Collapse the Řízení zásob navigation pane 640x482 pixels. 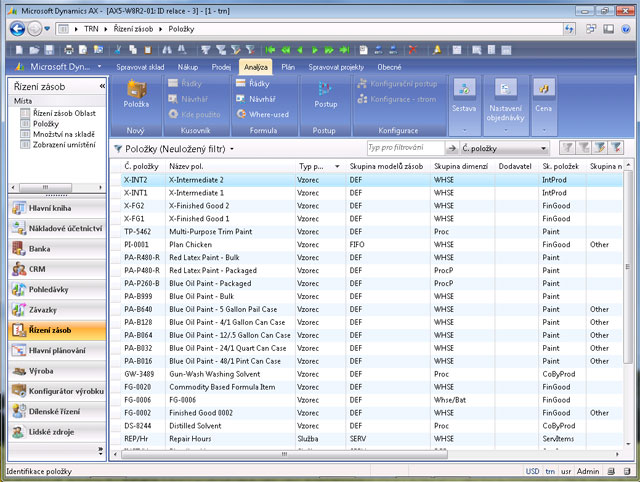[102, 86]
